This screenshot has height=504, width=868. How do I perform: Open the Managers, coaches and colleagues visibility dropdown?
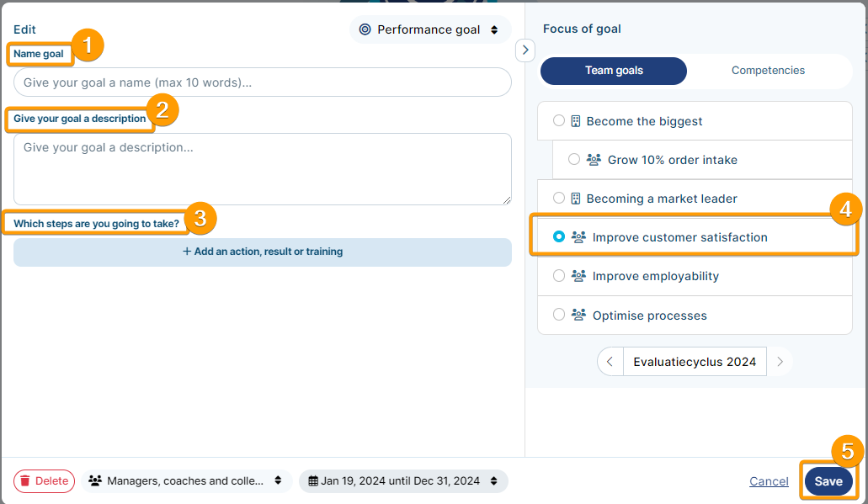click(x=187, y=481)
